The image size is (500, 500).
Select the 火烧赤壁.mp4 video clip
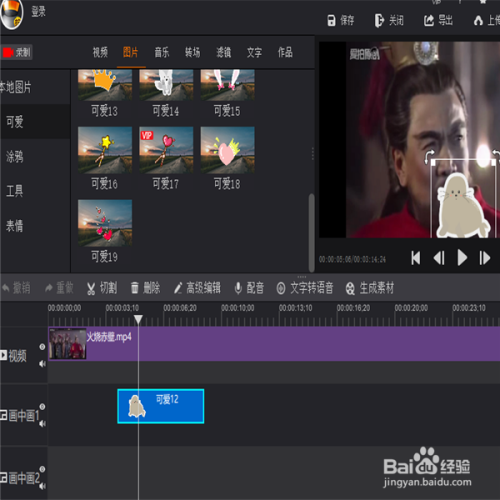pyautogui.click(x=274, y=344)
